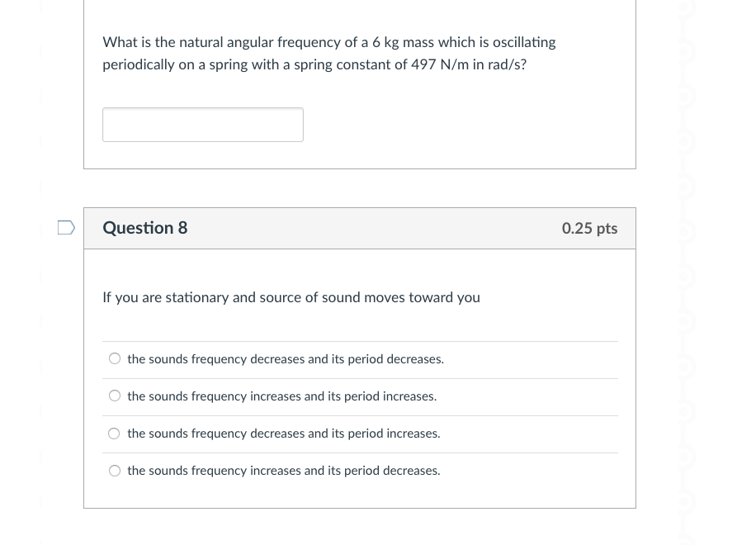Click the word 'stationary' in Question 8
Screen dimensions: 756x545
click(197, 297)
